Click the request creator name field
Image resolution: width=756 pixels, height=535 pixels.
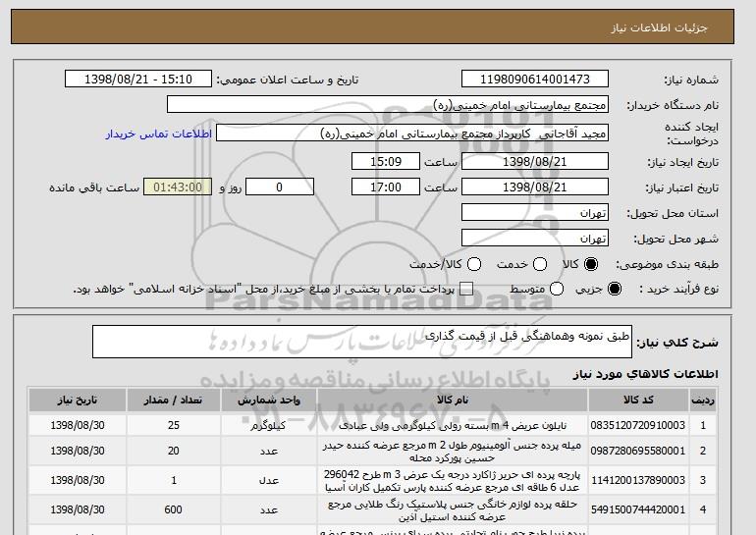[x=412, y=134]
